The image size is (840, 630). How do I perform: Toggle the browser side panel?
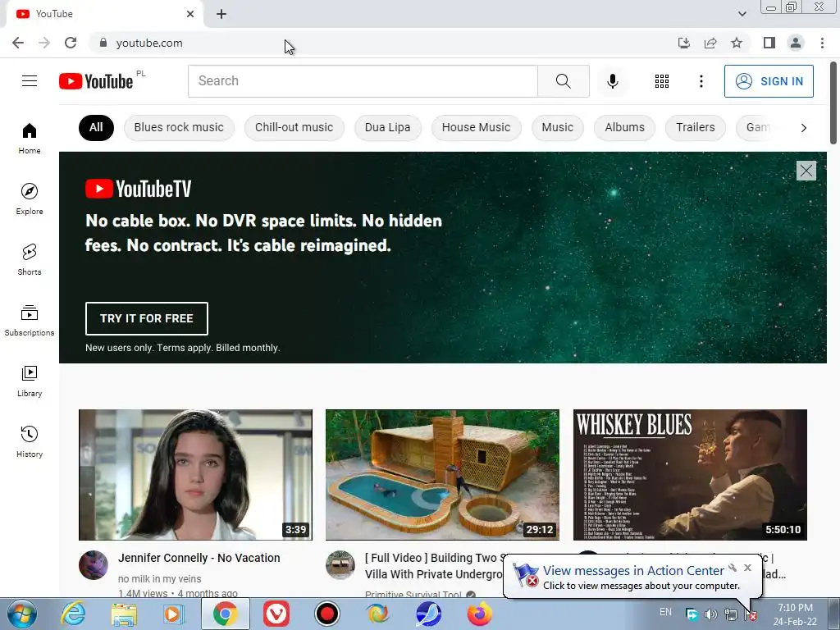pyautogui.click(x=769, y=43)
